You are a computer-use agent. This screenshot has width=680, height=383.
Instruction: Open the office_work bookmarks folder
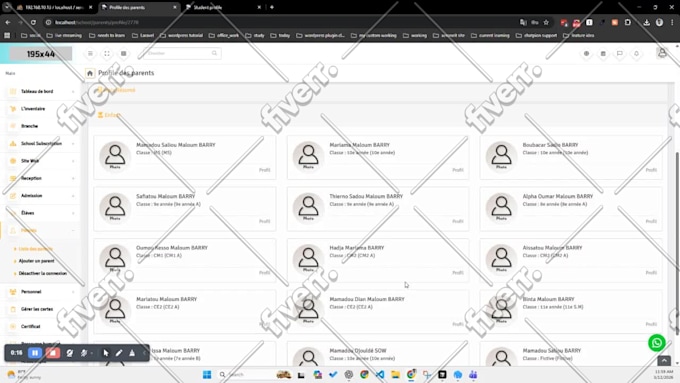(x=225, y=36)
